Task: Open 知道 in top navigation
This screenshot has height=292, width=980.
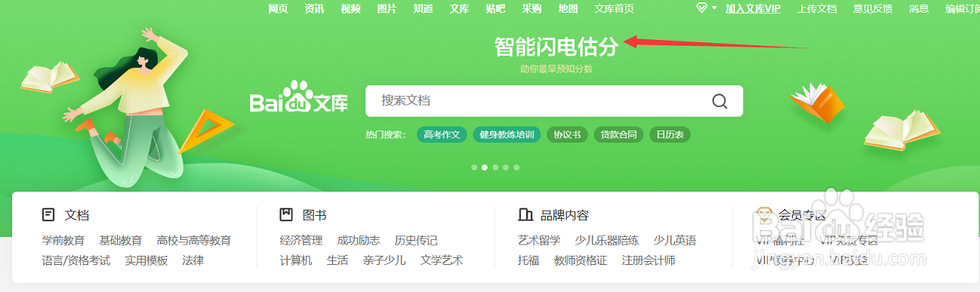Action: [423, 9]
